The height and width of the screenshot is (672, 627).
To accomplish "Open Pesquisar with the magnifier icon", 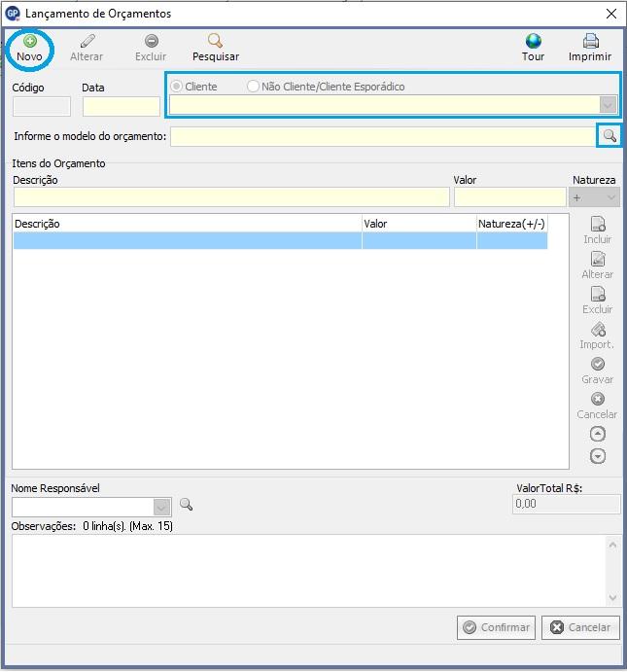I will pos(215,41).
